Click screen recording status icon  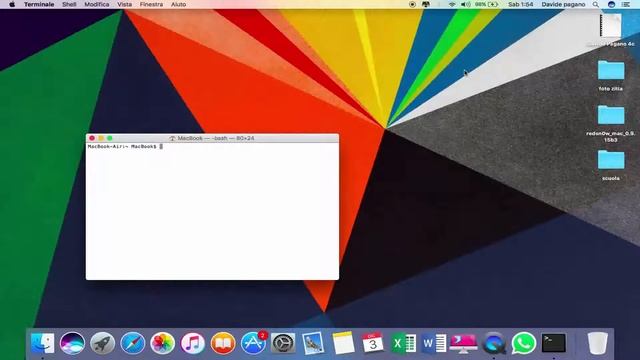[412, 4]
